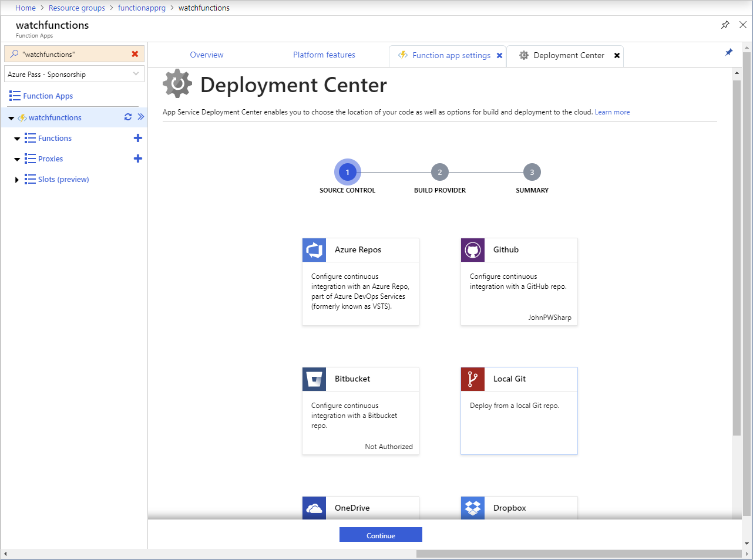Image resolution: width=753 pixels, height=560 pixels.
Task: Click the Bitbucket bucket icon
Action: coord(314,379)
